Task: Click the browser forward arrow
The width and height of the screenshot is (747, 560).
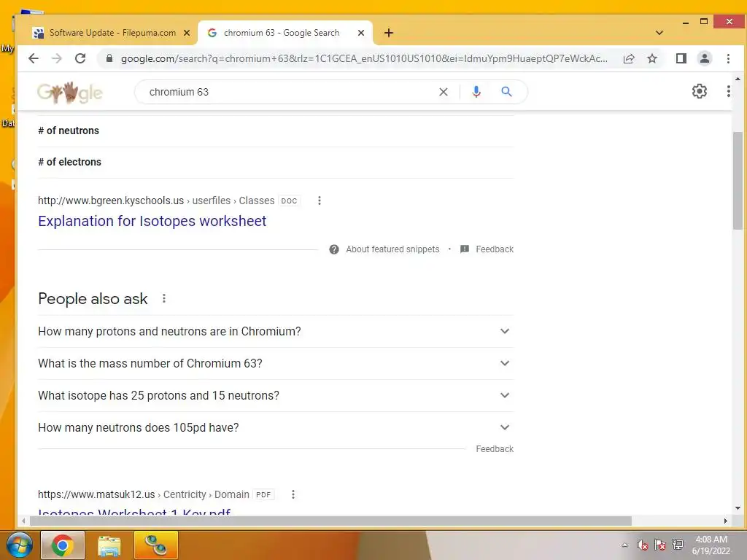Action: pyautogui.click(x=57, y=58)
